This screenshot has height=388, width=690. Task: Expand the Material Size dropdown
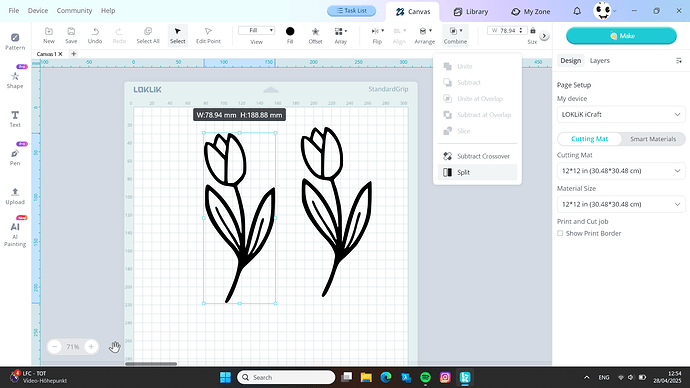click(x=621, y=204)
